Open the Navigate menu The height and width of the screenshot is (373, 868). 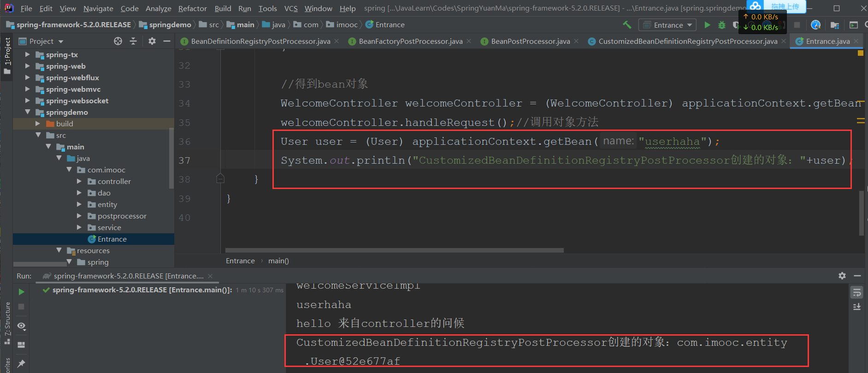click(98, 8)
